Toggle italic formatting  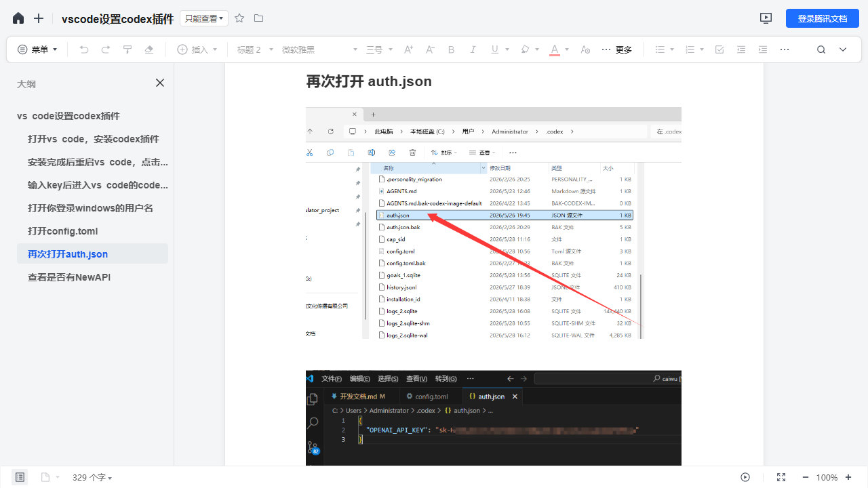[x=473, y=49]
